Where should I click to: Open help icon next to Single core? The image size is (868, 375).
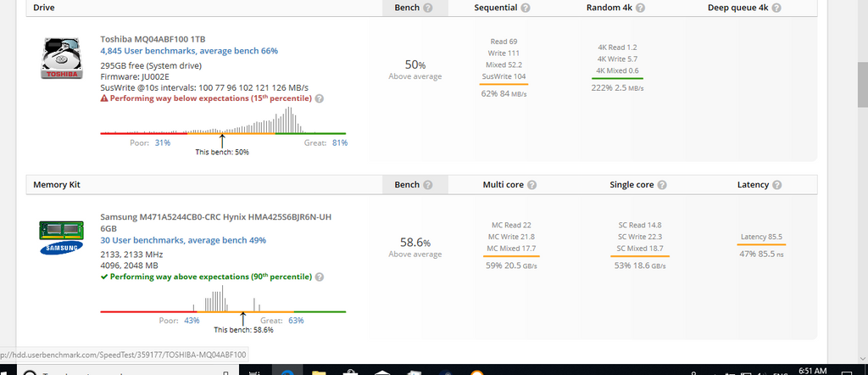pos(662,185)
